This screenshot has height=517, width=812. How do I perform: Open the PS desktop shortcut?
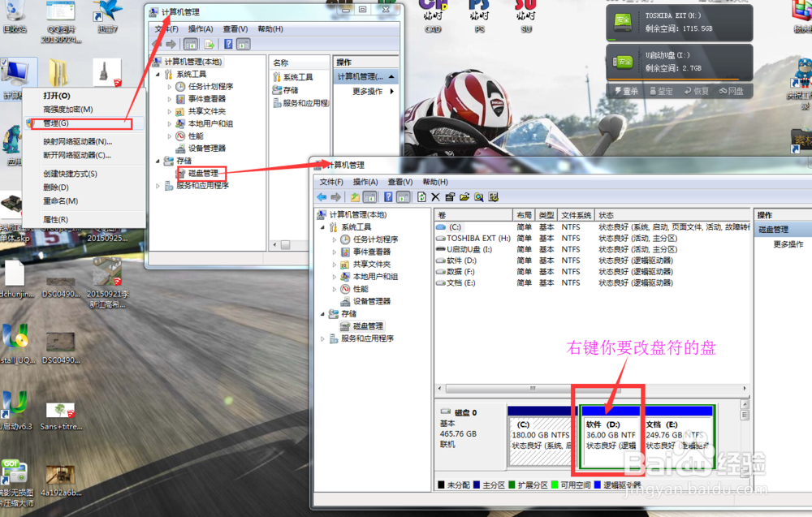[x=480, y=15]
